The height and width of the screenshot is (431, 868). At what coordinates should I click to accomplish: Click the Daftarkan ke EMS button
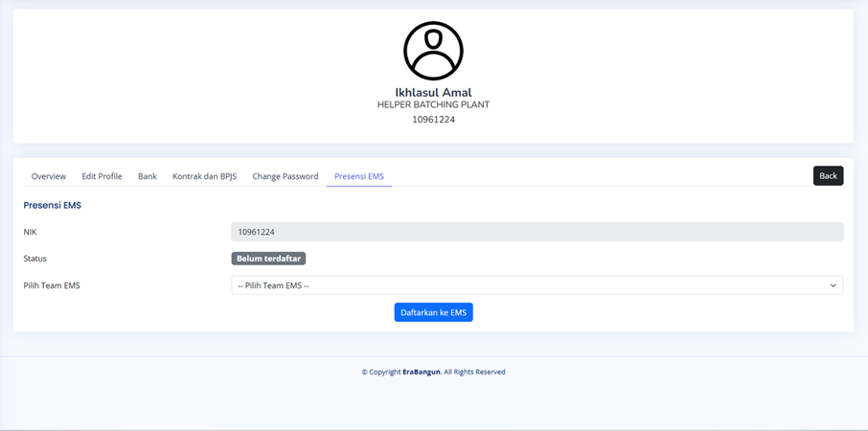click(x=433, y=312)
